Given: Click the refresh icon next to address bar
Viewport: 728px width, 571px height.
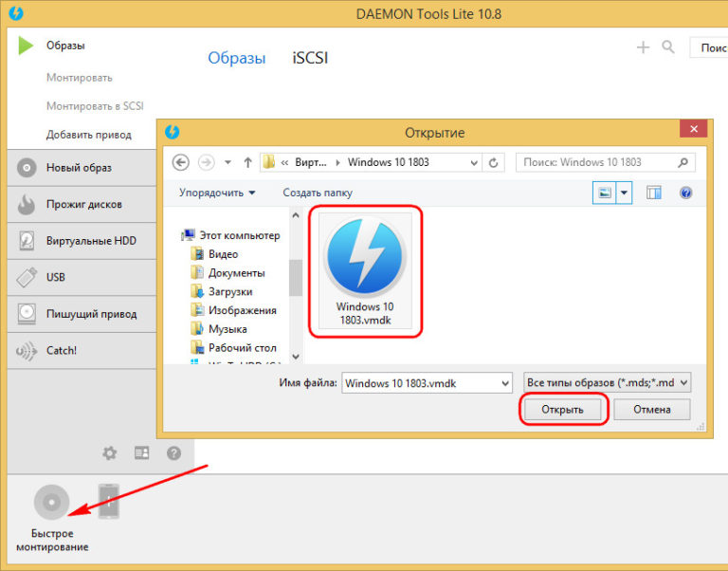Looking at the screenshot, I should pos(493,162).
